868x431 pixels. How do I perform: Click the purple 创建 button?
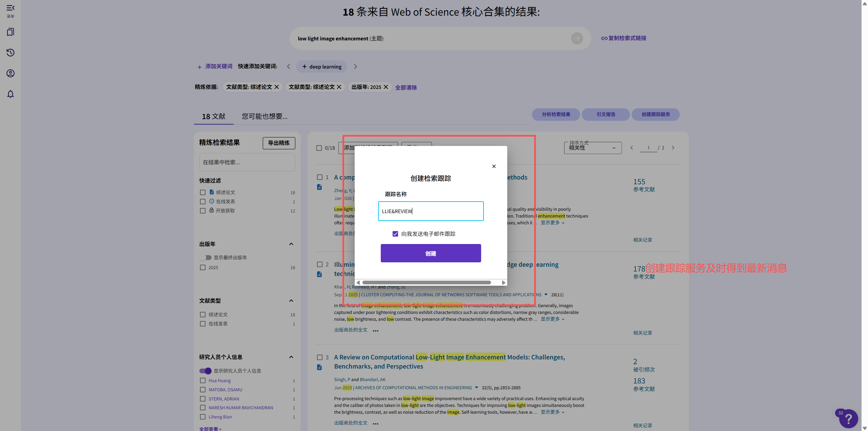pos(431,254)
